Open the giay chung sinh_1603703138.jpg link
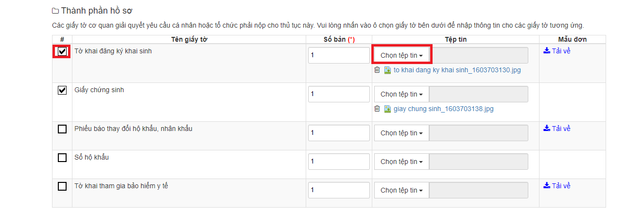 point(443,109)
